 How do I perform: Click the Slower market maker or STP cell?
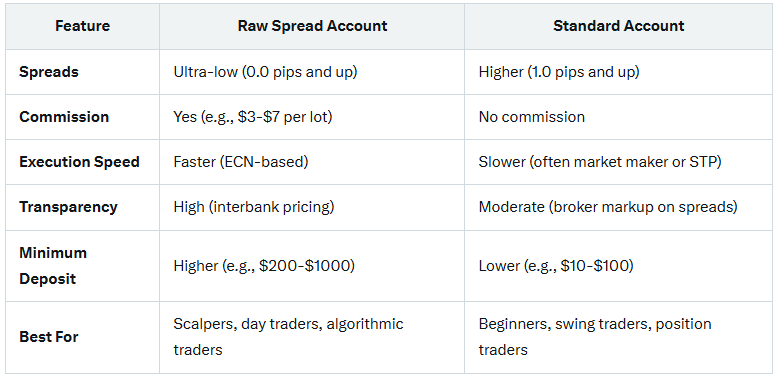599,162
